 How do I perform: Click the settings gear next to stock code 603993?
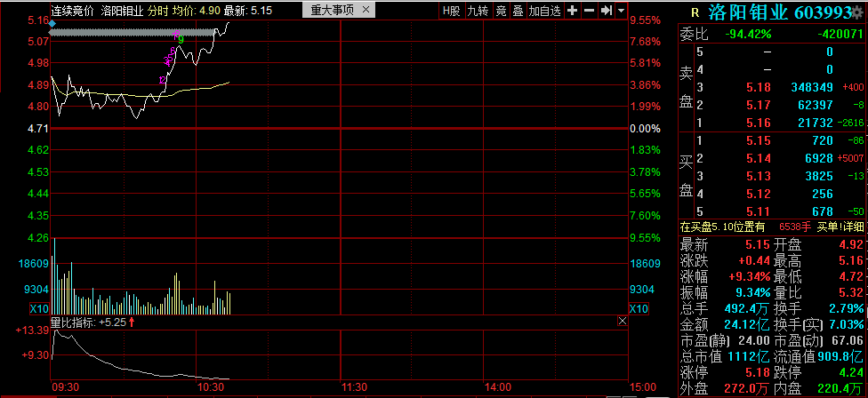857,12
